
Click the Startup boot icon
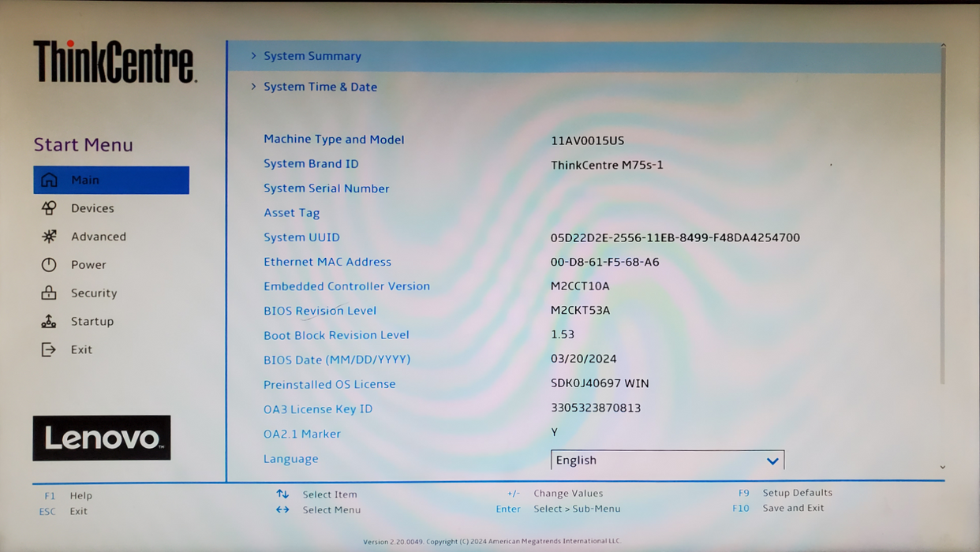[x=50, y=321]
